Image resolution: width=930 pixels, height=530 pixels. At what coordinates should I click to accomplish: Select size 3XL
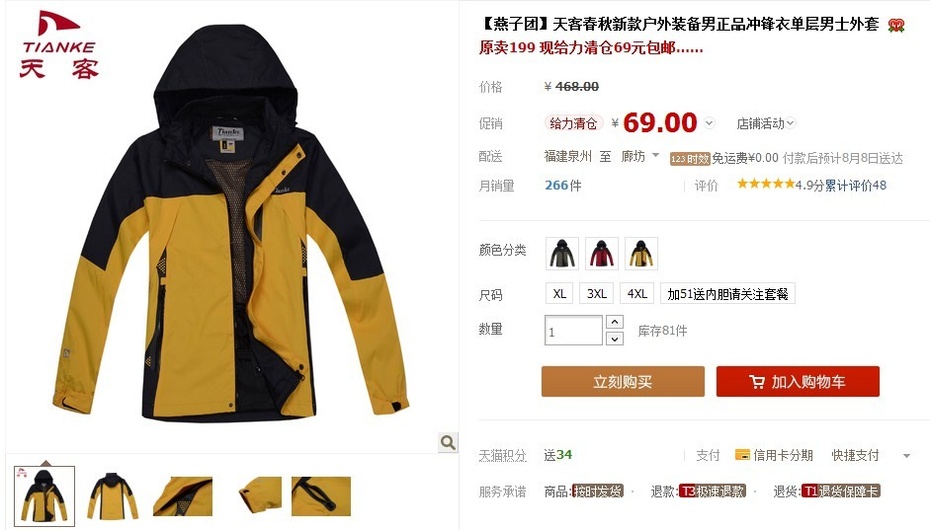pyautogui.click(x=597, y=293)
